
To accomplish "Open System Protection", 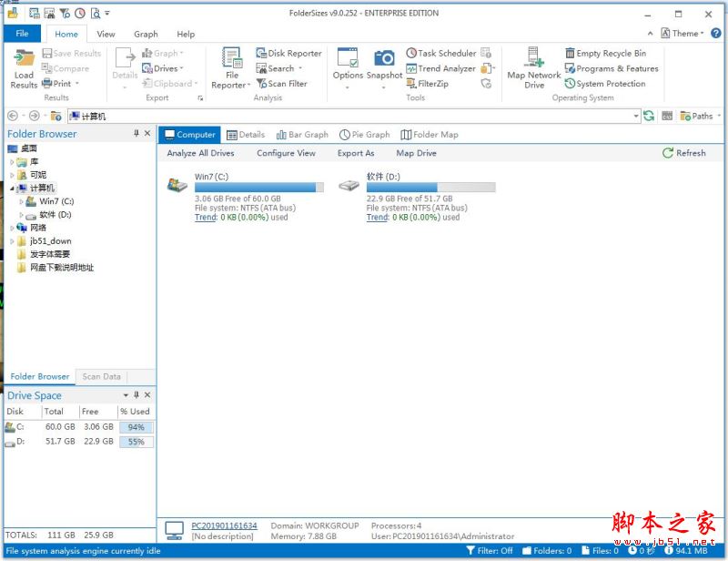I will 605,84.
